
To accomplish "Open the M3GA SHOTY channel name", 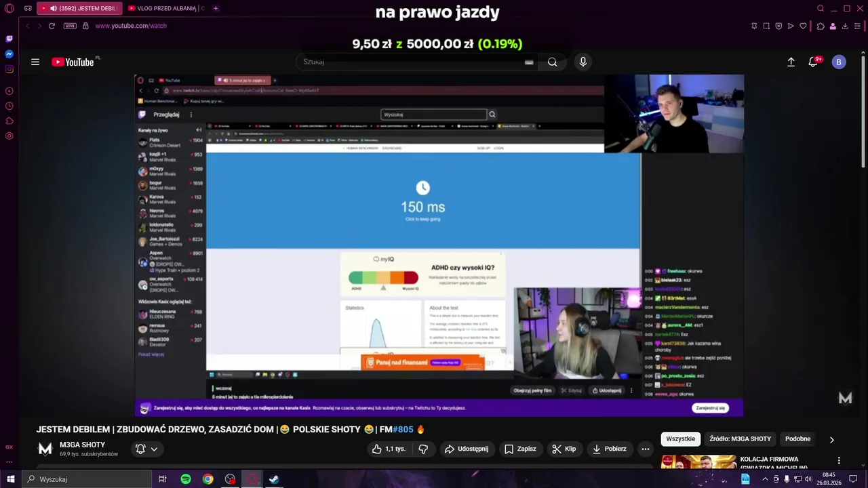I will [x=83, y=445].
